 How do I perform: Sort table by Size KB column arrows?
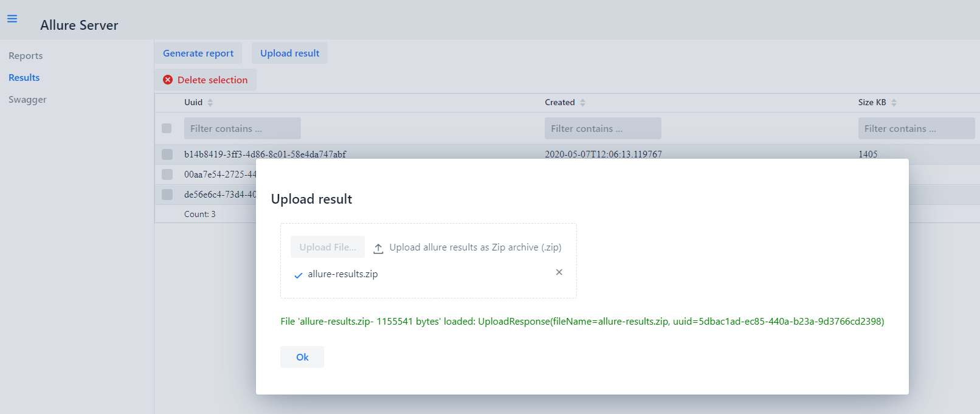tap(894, 103)
